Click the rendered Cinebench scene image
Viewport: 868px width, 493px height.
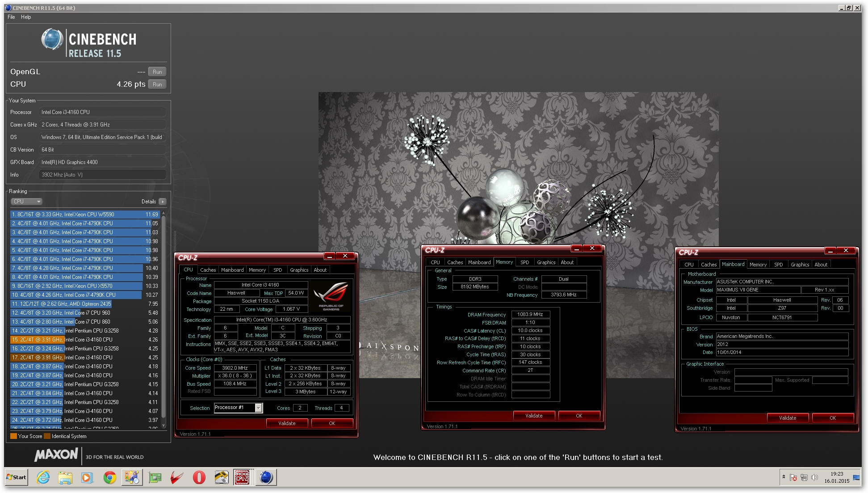518,235
